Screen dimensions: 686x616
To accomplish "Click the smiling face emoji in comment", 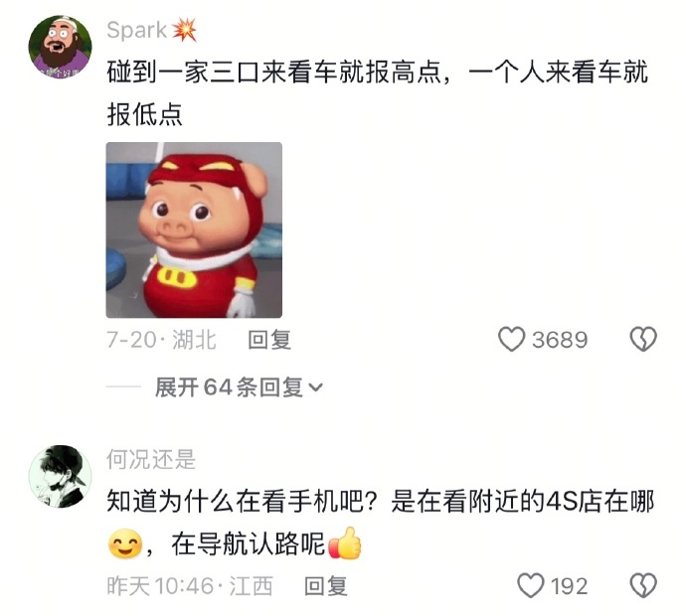I will click(125, 544).
